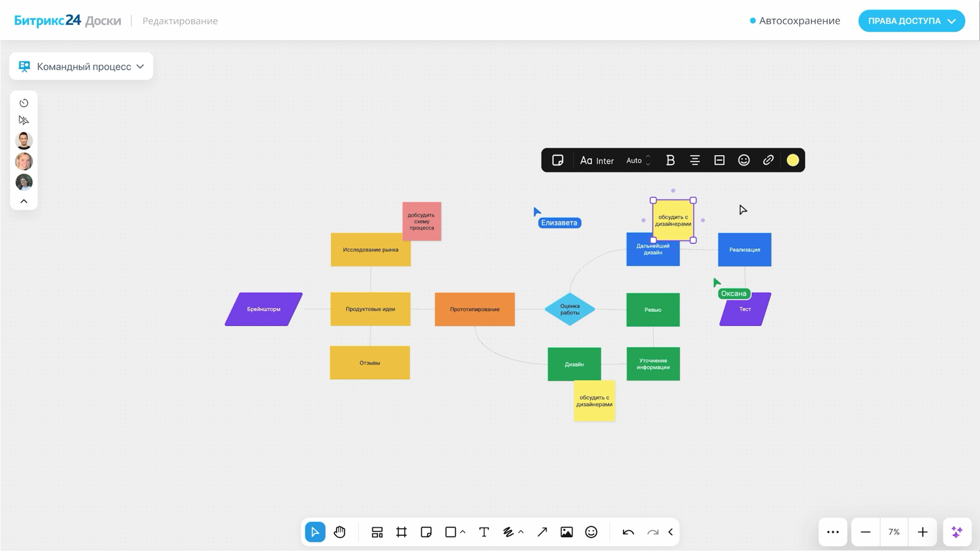
Task: Insert an image from bottom toolbar
Action: point(567,532)
